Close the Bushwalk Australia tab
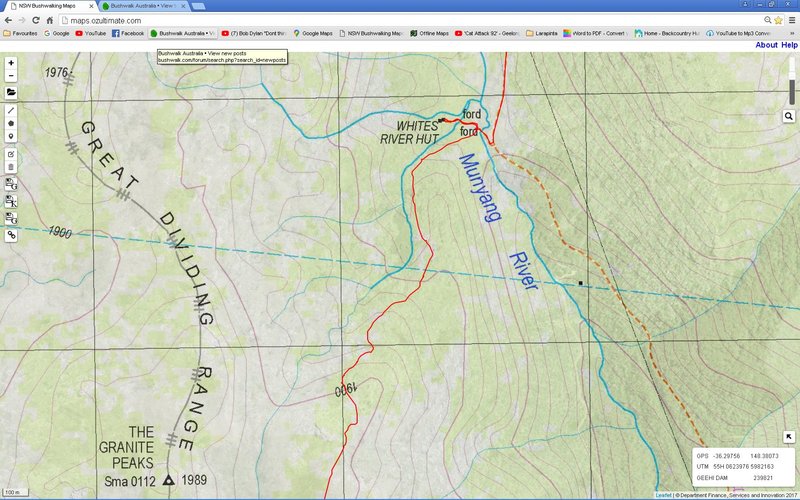Image resolution: width=800 pixels, height=500 pixels. 183,6
